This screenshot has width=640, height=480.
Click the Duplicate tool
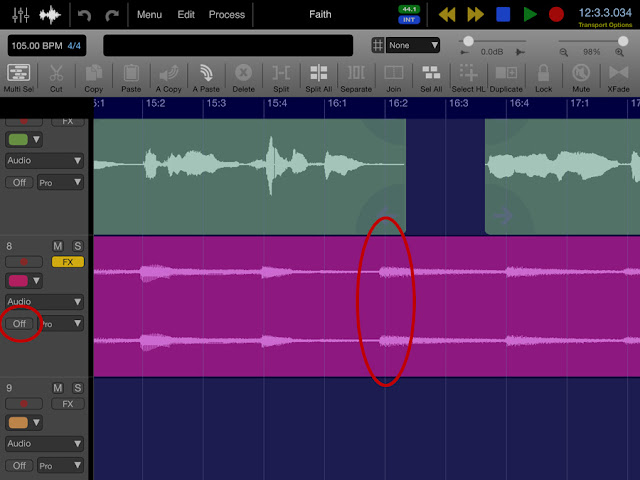506,78
